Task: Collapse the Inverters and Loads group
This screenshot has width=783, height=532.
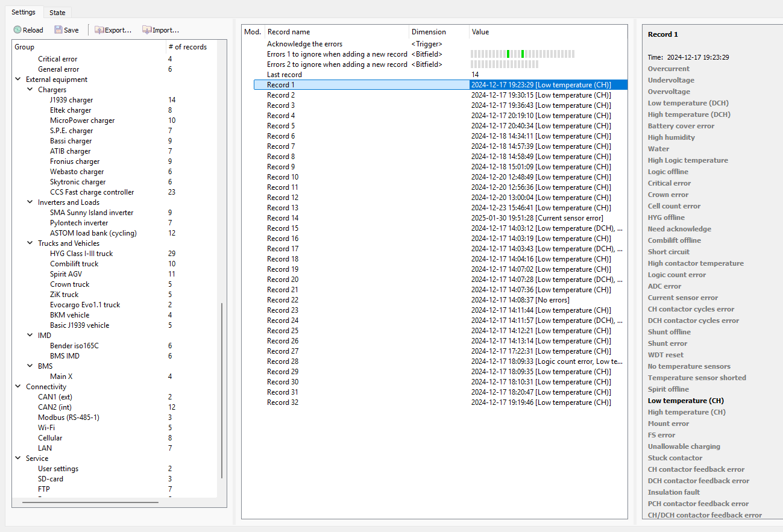Action: tap(30, 202)
